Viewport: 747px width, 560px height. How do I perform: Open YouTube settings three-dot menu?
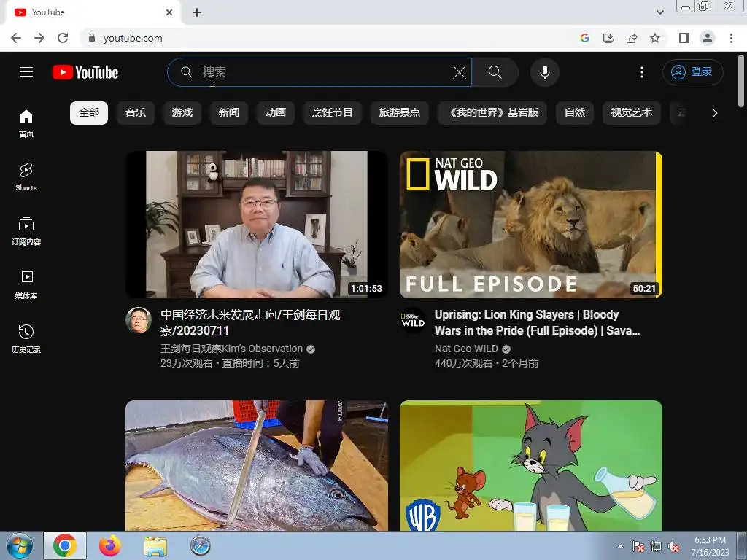642,72
